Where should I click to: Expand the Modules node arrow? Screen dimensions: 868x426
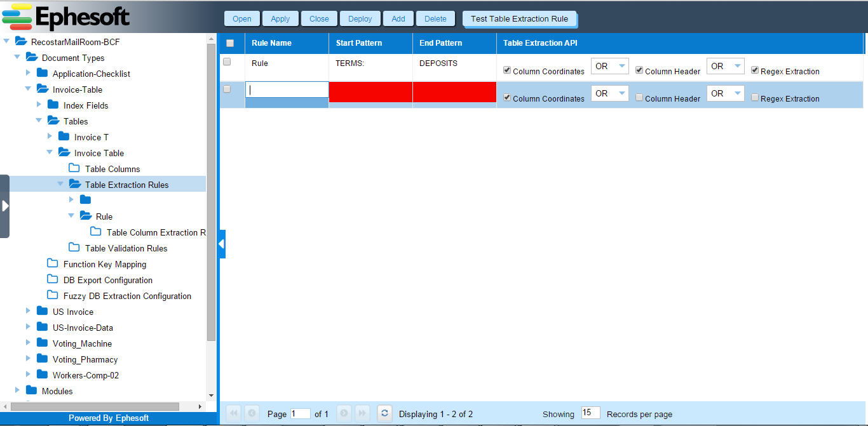(x=18, y=390)
